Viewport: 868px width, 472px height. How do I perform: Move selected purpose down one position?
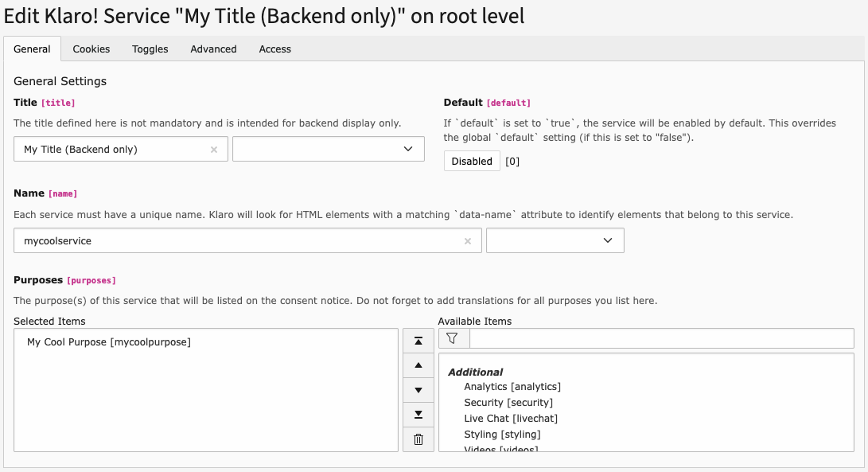click(418, 390)
